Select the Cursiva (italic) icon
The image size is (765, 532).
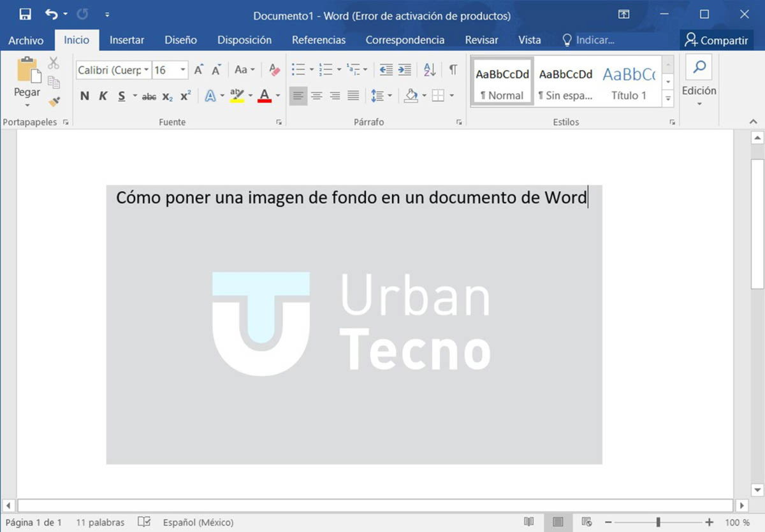[103, 96]
